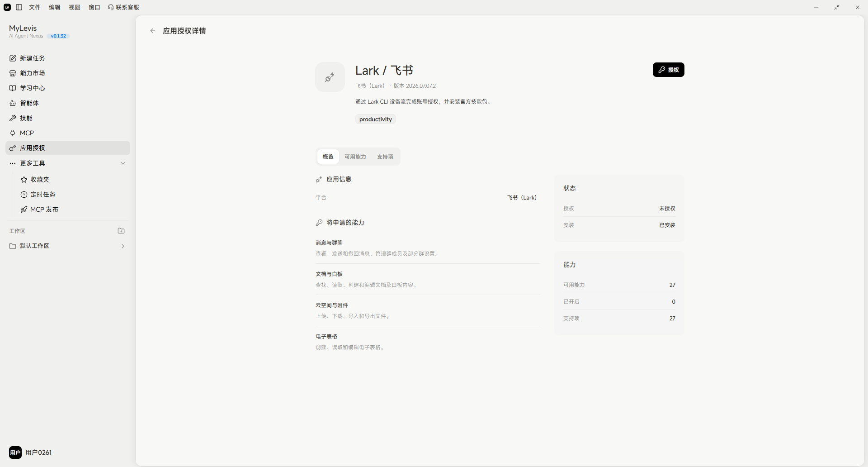
Task: Click the 定时任务 clock icon
Action: [x=24, y=195]
